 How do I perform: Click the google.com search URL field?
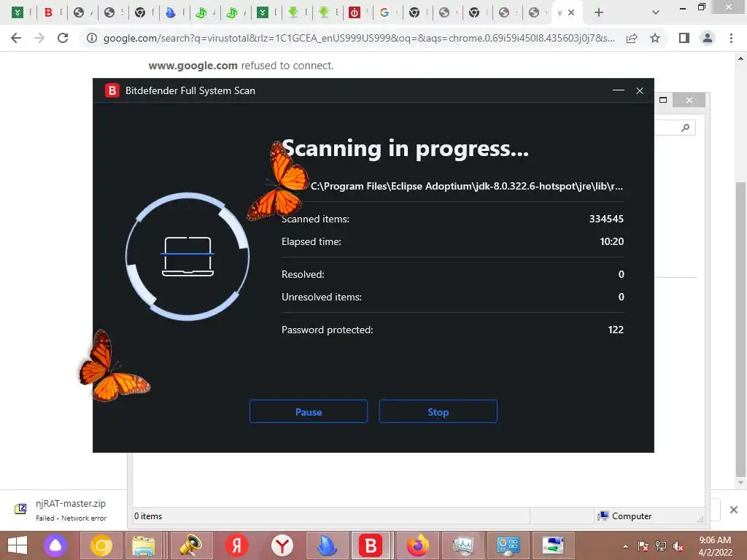click(359, 38)
